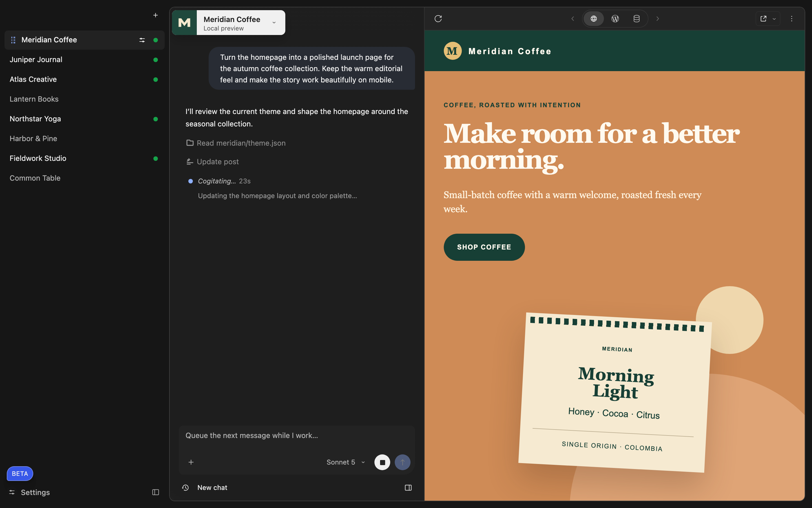Screen dimensions: 812x508
Task: Click the BETA badge
Action: [x=20, y=473]
